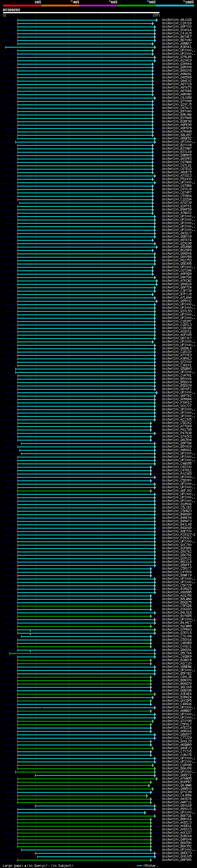Select hit label UniRef100_Q9PTD6
This screenshot has width=197, height=868.
click(177, 443)
